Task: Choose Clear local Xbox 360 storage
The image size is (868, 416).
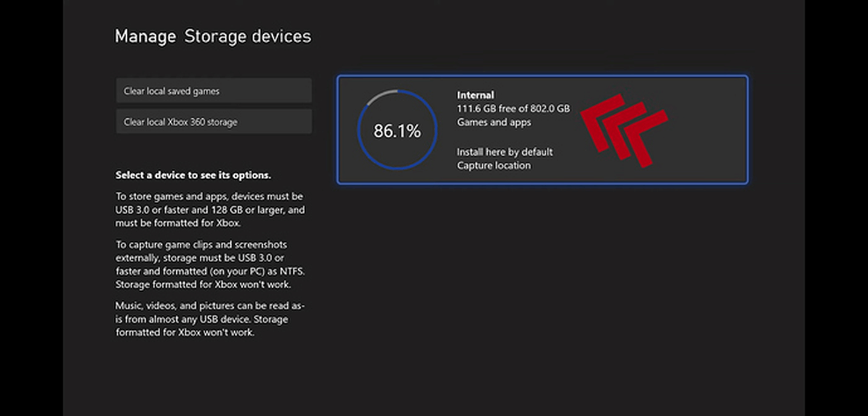Action: (214, 122)
